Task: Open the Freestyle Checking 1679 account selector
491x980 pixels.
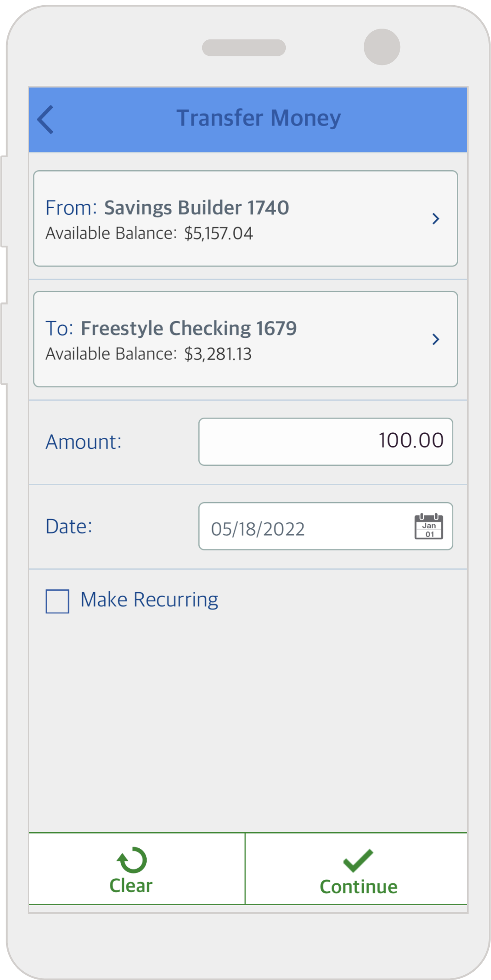Action: [x=189, y=328]
